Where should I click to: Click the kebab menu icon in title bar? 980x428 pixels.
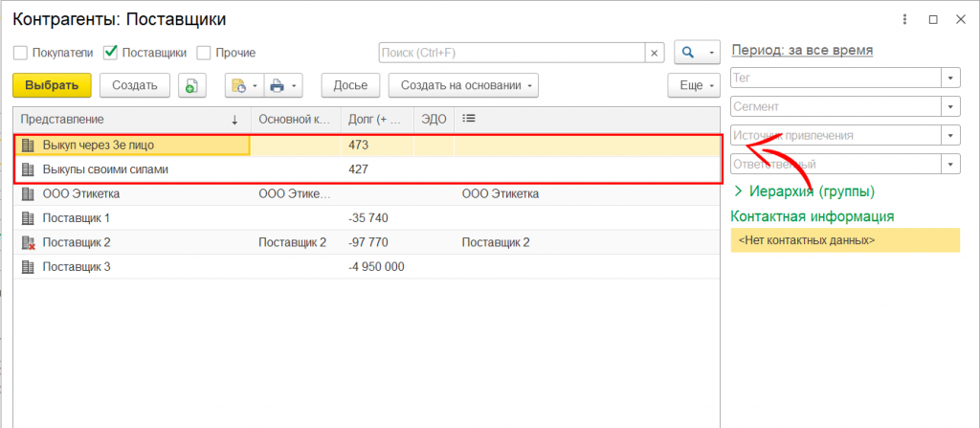(905, 19)
